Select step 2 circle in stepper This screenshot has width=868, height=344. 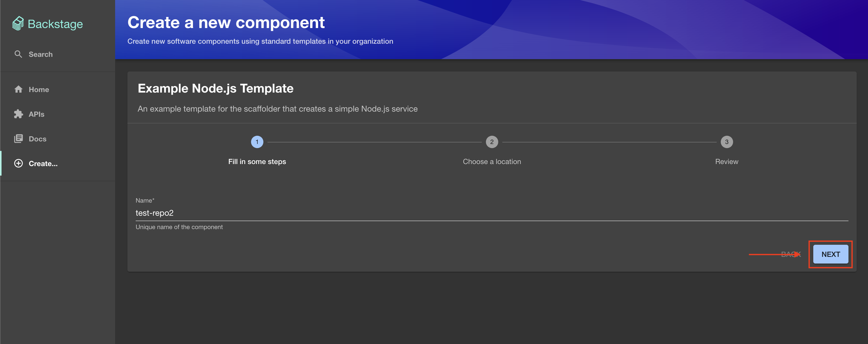[492, 142]
